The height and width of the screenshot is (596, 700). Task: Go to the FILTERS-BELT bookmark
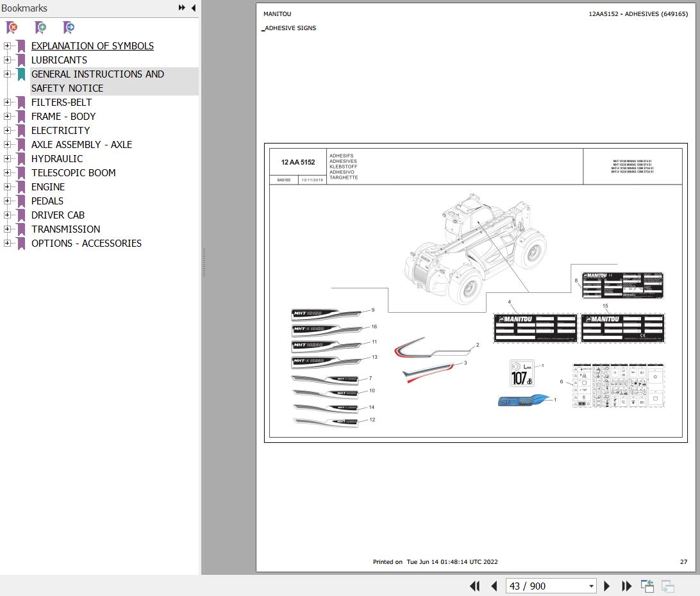point(61,103)
